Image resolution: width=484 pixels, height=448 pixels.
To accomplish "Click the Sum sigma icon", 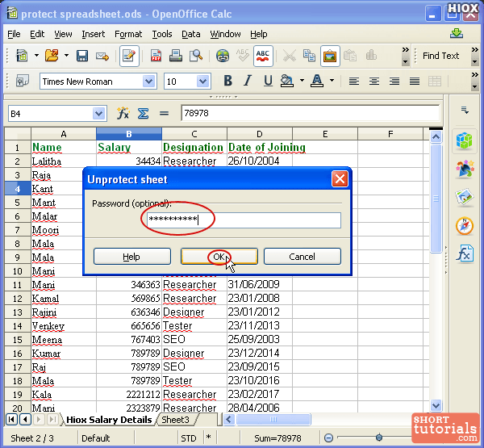I will [x=144, y=113].
